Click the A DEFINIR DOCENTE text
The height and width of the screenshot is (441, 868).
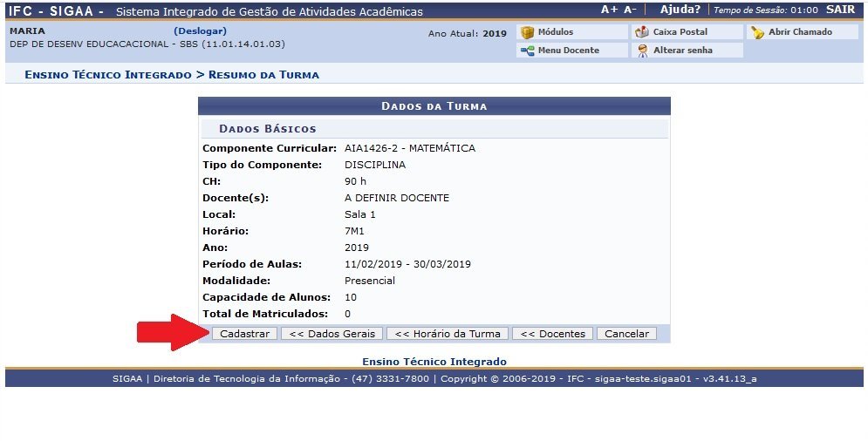coord(397,198)
